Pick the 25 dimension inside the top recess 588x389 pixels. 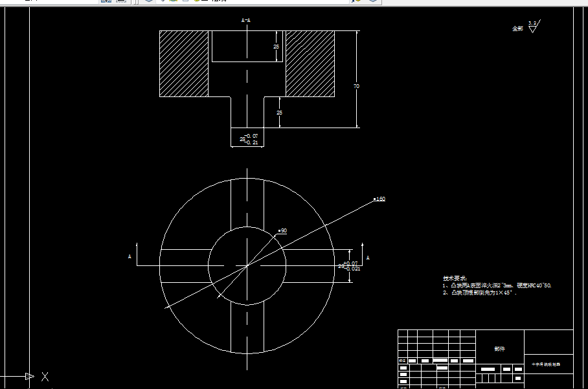pos(276,47)
